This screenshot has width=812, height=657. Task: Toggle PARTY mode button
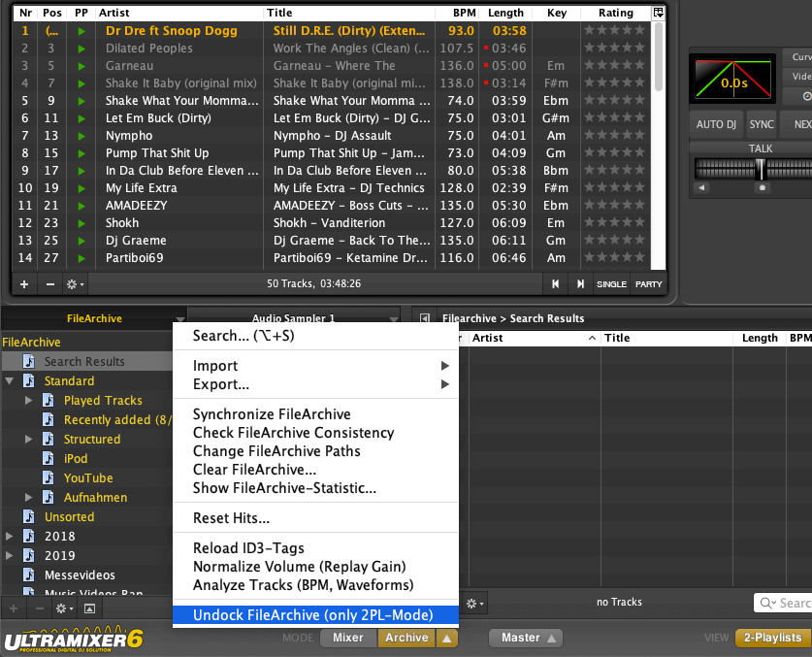(x=648, y=284)
